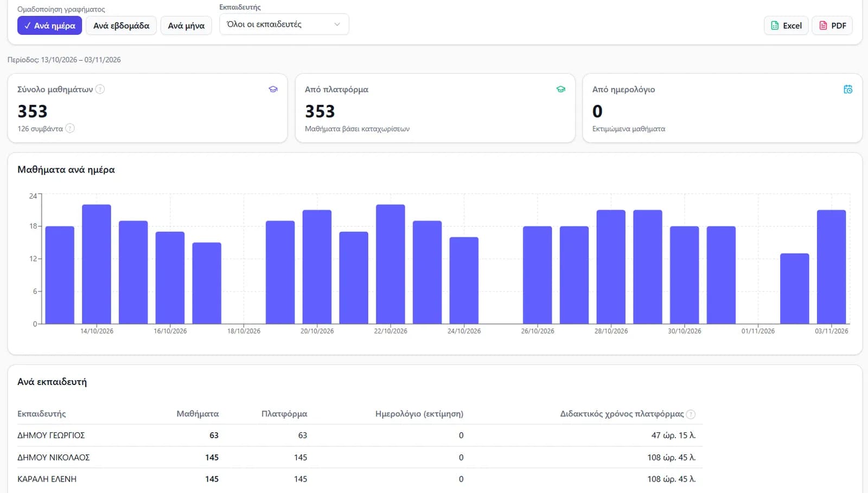868x493 pixels.
Task: Select the Ανά ημέρα grouping option
Action: coord(49,26)
